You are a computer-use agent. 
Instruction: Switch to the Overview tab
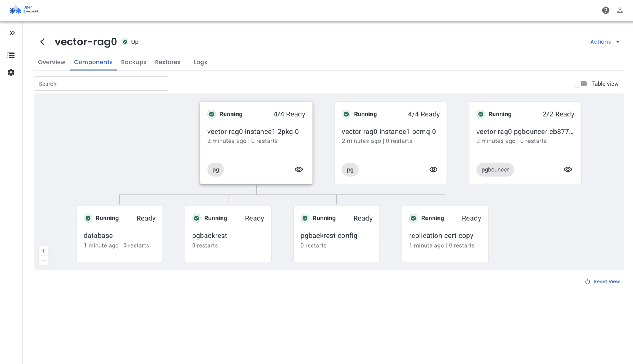point(51,62)
